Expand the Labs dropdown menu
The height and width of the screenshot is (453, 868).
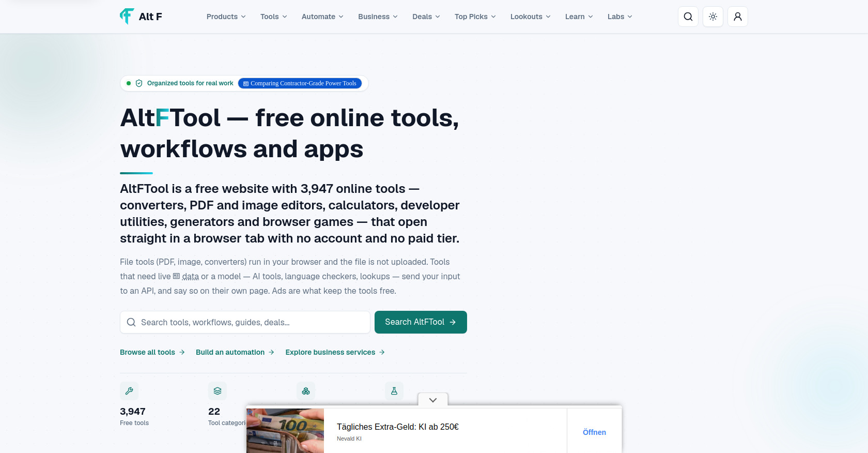(x=620, y=17)
